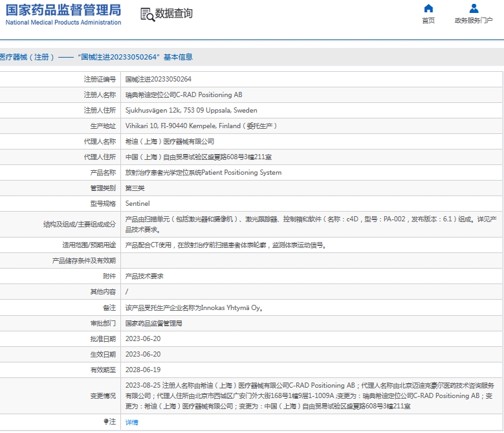Open the 政务服务门户 user portal icon
Viewport: 504px width, 433px height.
474,8
